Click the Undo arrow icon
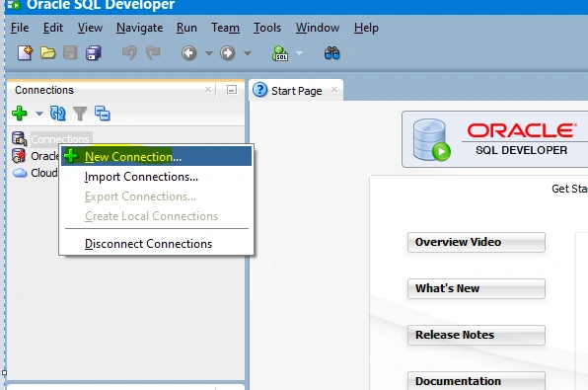 tap(130, 53)
